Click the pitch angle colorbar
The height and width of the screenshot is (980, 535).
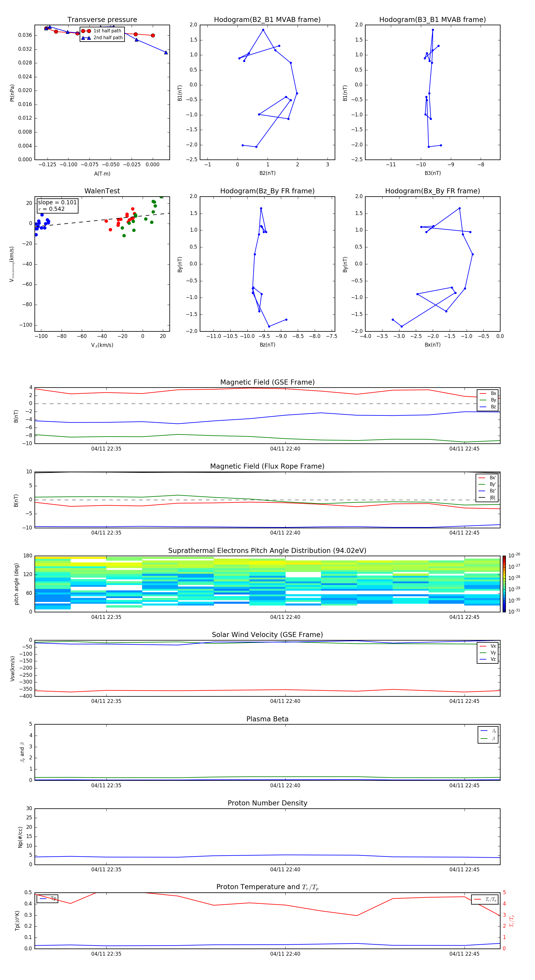pos(504,584)
